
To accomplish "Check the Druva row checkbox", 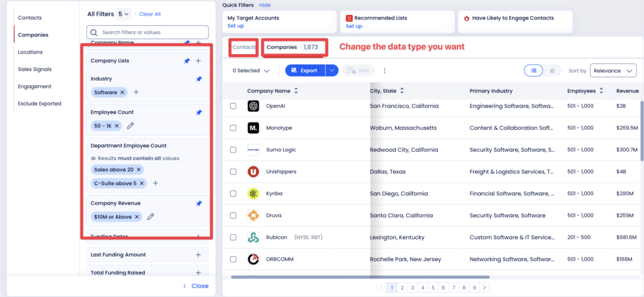I will [x=233, y=215].
